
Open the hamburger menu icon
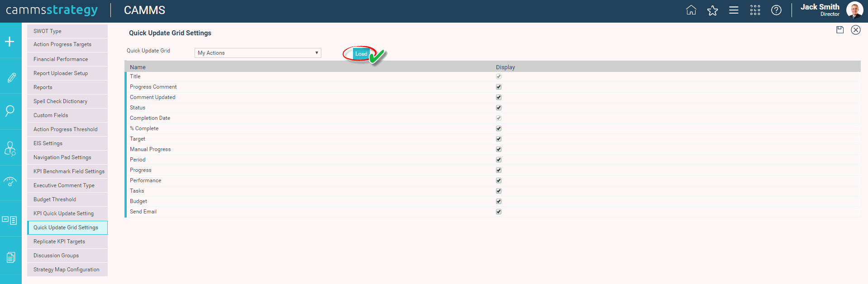pyautogui.click(x=734, y=10)
